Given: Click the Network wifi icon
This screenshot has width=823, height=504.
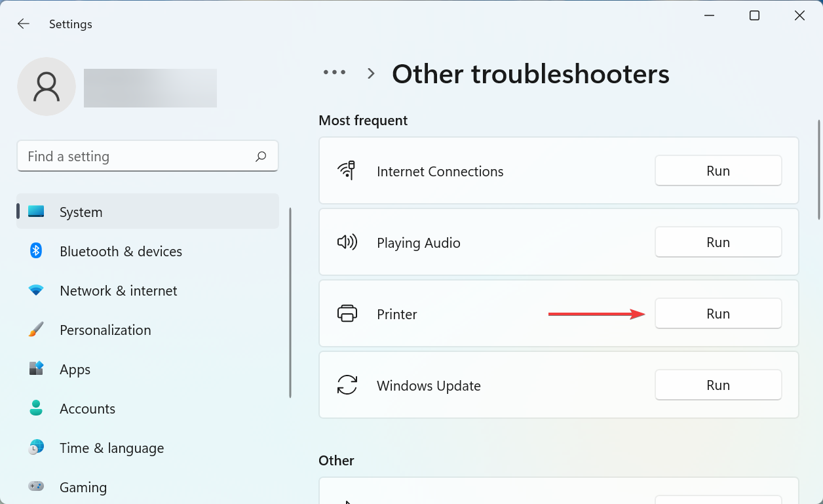Looking at the screenshot, I should tap(36, 290).
